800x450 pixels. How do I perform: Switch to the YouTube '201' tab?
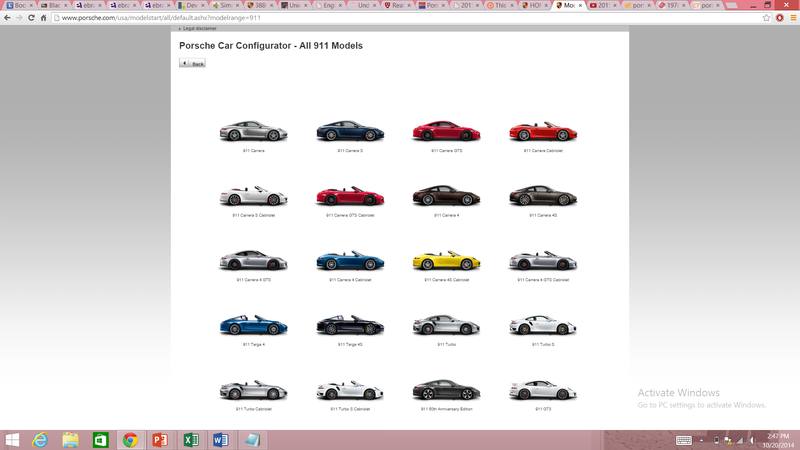pos(603,5)
